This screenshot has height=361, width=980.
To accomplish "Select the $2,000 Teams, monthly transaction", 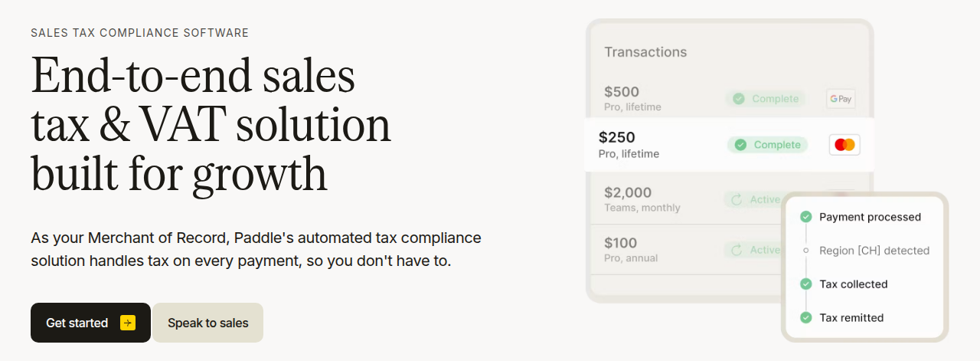I will pyautogui.click(x=683, y=199).
